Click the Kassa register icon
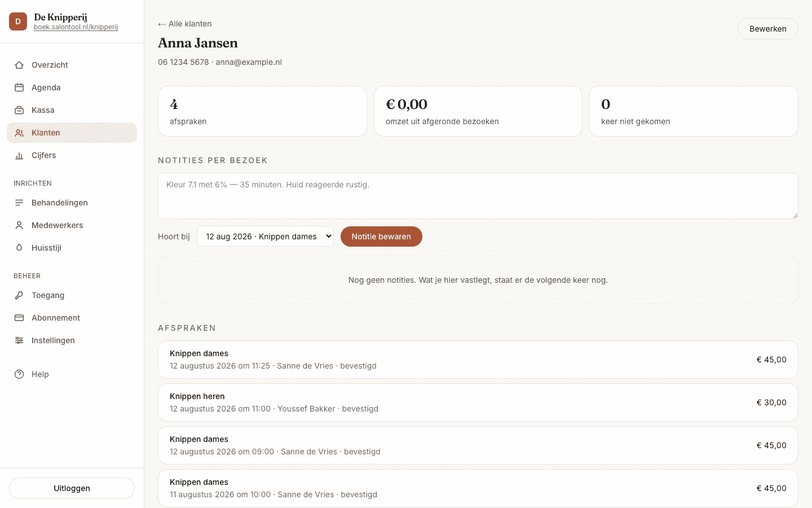This screenshot has height=508, width=812. (19, 110)
